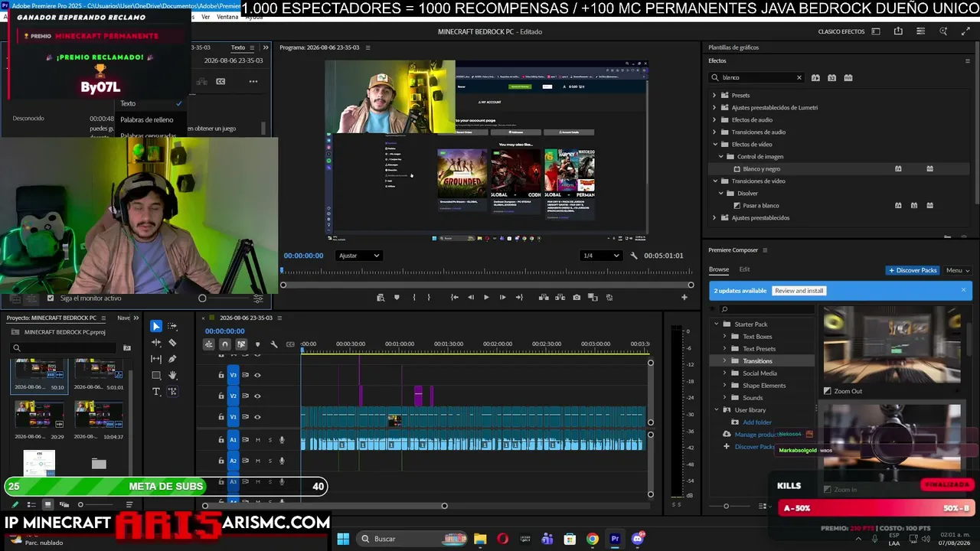Add marker in Program Monitor
The width and height of the screenshot is (980, 551).
397,297
